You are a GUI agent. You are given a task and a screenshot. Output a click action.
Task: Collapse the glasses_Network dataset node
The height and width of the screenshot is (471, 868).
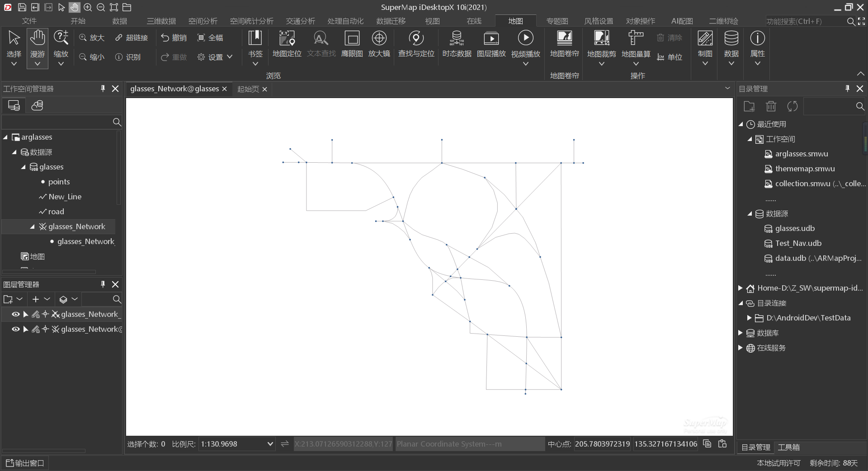point(33,226)
